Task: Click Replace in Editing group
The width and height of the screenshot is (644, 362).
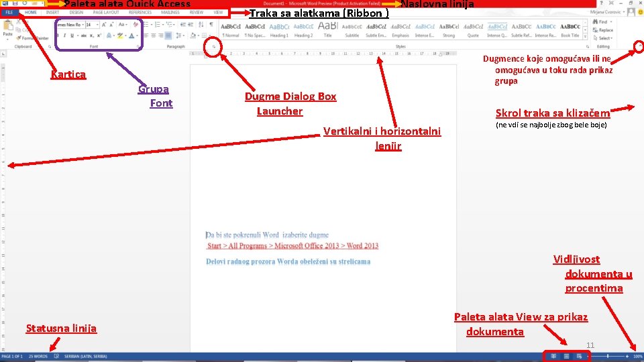Action: click(603, 30)
